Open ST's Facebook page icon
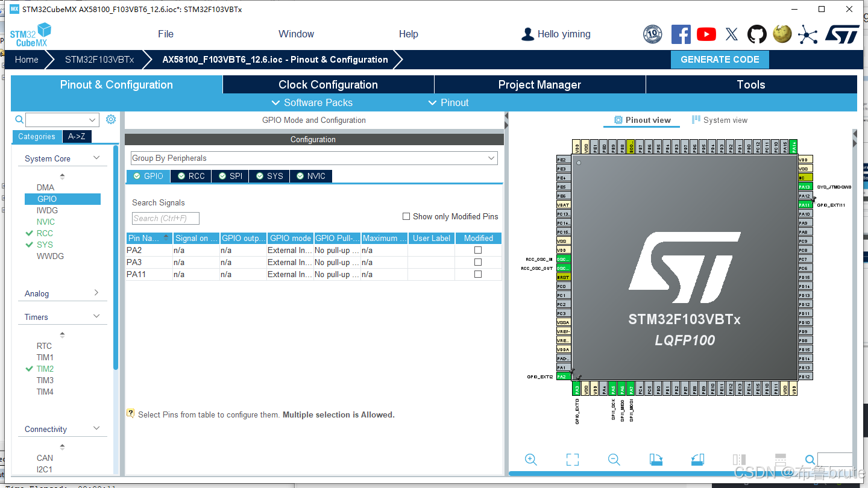868x488 pixels. click(x=681, y=34)
